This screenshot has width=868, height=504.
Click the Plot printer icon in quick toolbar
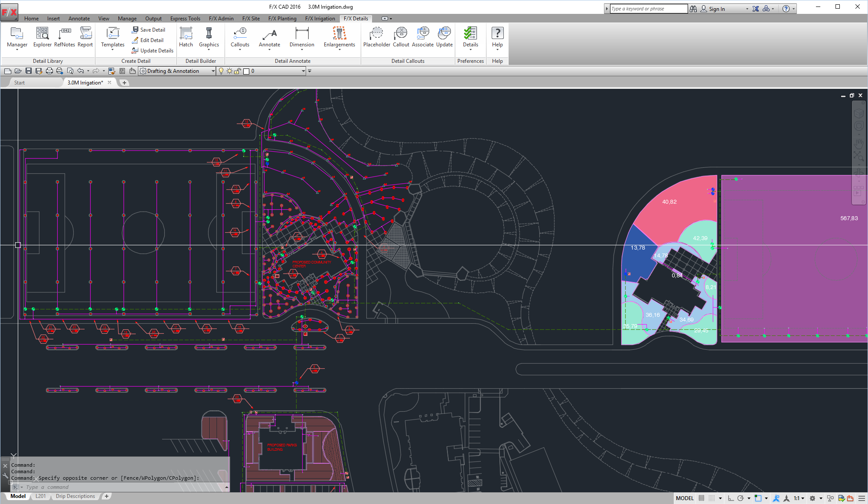[49, 71]
